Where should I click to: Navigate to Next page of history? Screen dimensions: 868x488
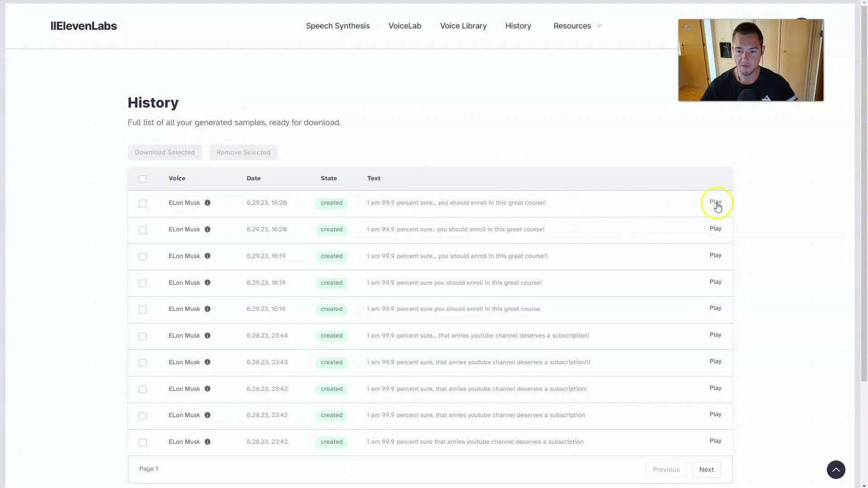click(707, 469)
